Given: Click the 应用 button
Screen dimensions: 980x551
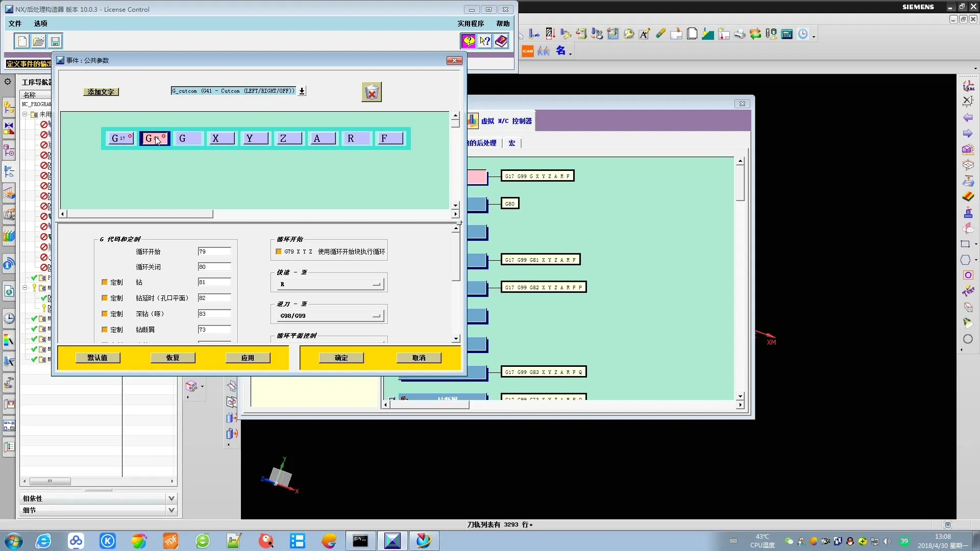Looking at the screenshot, I should pyautogui.click(x=248, y=358).
